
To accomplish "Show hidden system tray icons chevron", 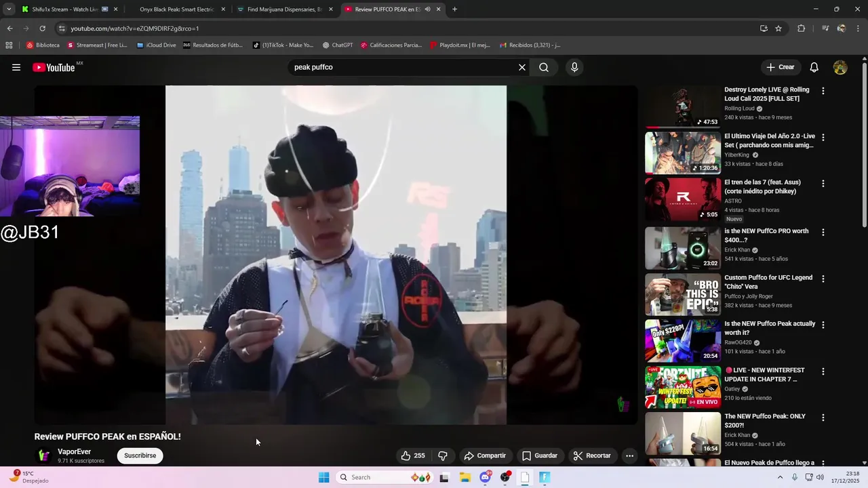I will click(780, 477).
